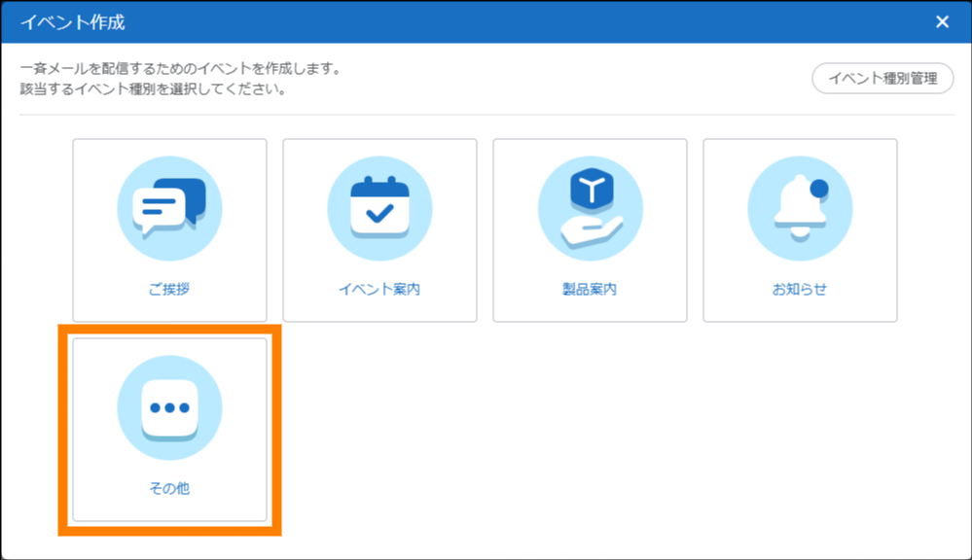Image resolution: width=972 pixels, height=560 pixels.
Task: Choose the notification bell icon
Action: [x=799, y=208]
